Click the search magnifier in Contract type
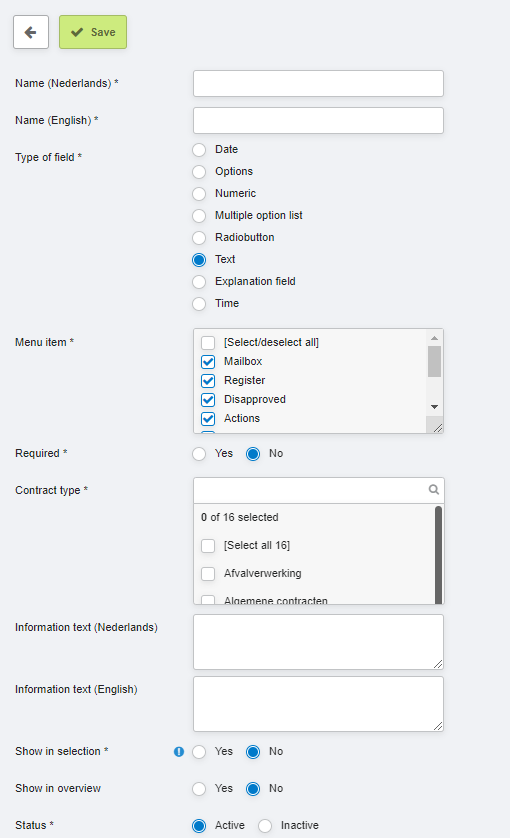The image size is (510, 838). (434, 490)
